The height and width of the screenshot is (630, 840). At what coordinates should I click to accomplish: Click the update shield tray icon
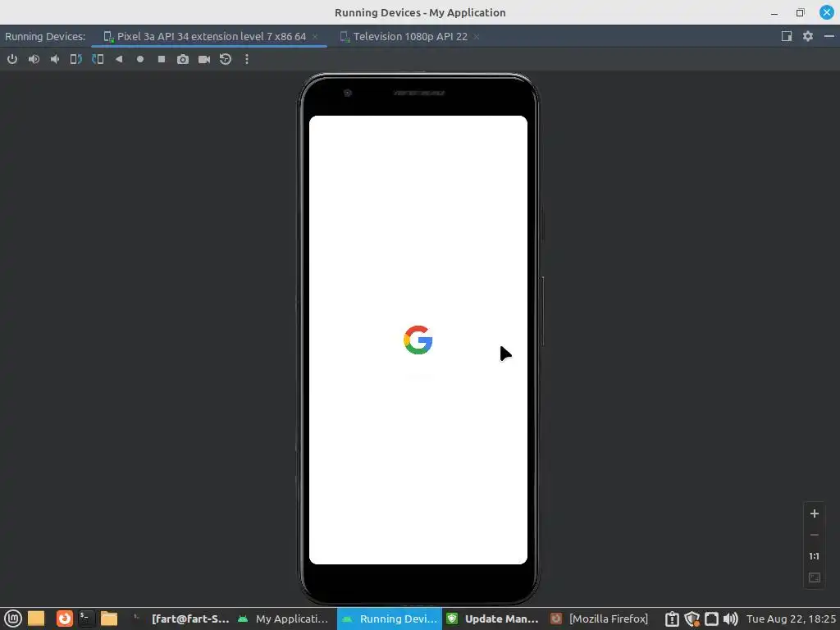tap(692, 619)
